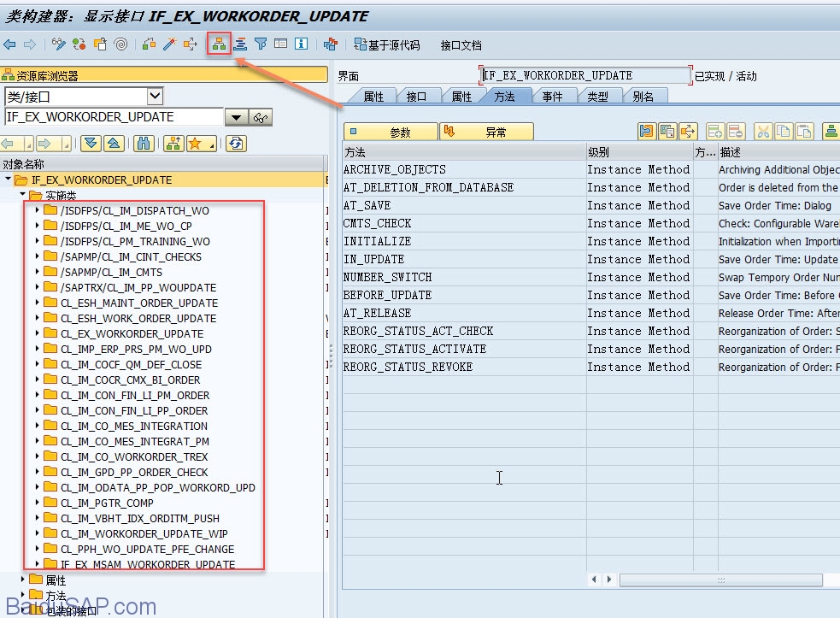Switch to the 类型 tab
The height and width of the screenshot is (618, 840).
pyautogui.click(x=597, y=97)
